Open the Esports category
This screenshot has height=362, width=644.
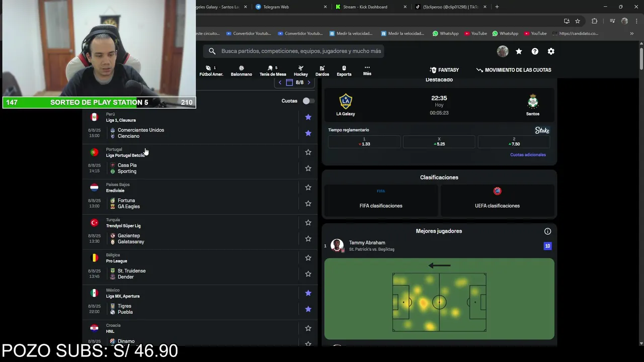[x=344, y=71]
